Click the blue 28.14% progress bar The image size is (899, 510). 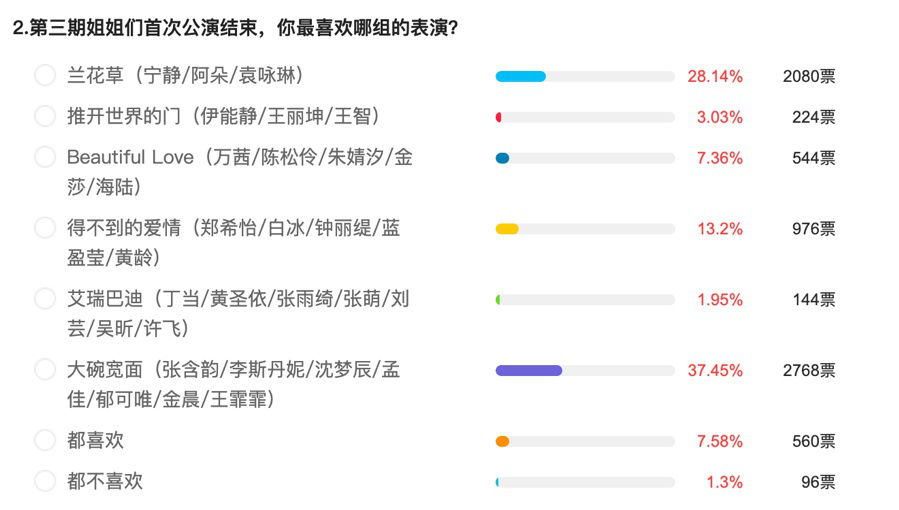tap(585, 76)
